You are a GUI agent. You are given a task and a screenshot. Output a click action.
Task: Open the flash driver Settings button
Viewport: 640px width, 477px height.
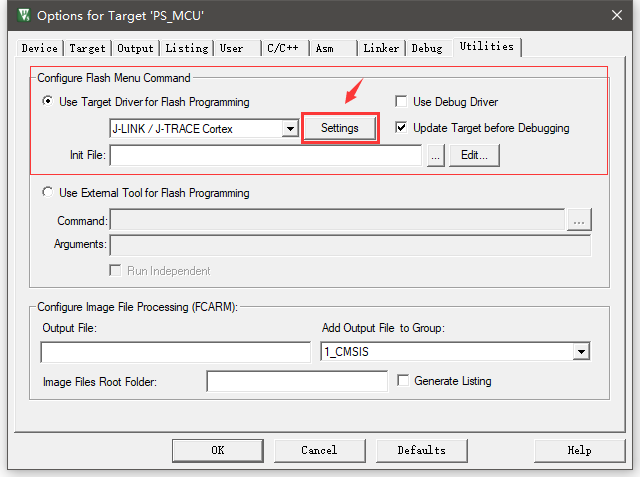coord(340,128)
